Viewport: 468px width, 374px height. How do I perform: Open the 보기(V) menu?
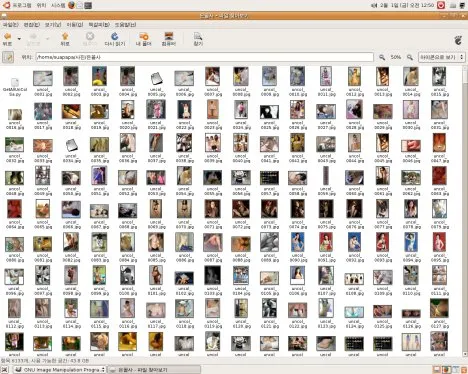[x=53, y=25]
